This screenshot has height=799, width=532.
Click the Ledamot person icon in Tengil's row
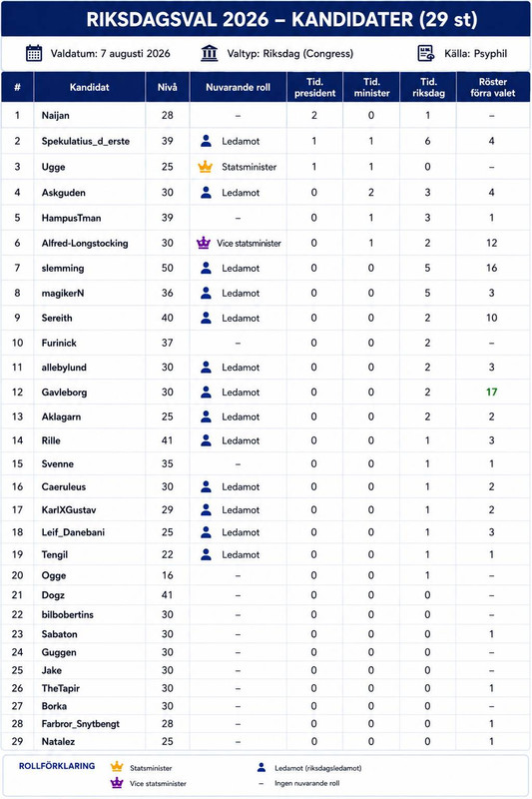pyautogui.click(x=206, y=554)
